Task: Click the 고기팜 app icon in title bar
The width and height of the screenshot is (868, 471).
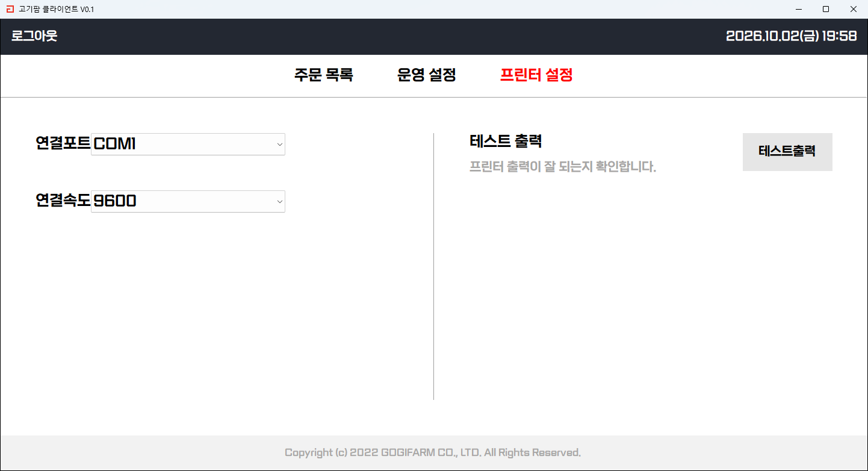Action: point(9,9)
